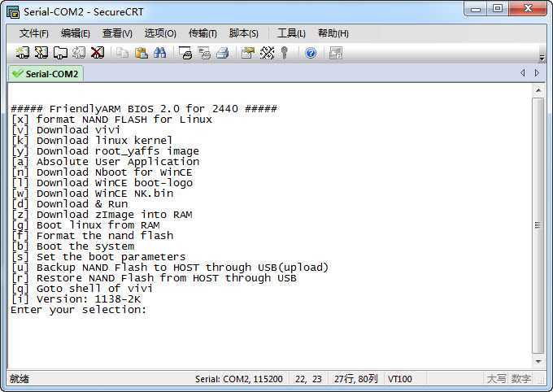Click the Print Selection icon
The width and height of the screenshot is (553, 392).
tap(204, 53)
